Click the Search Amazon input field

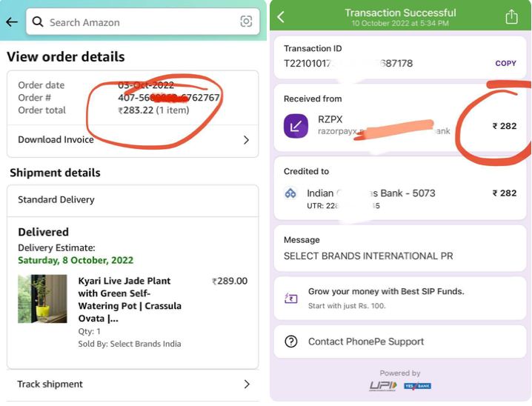coord(143,21)
